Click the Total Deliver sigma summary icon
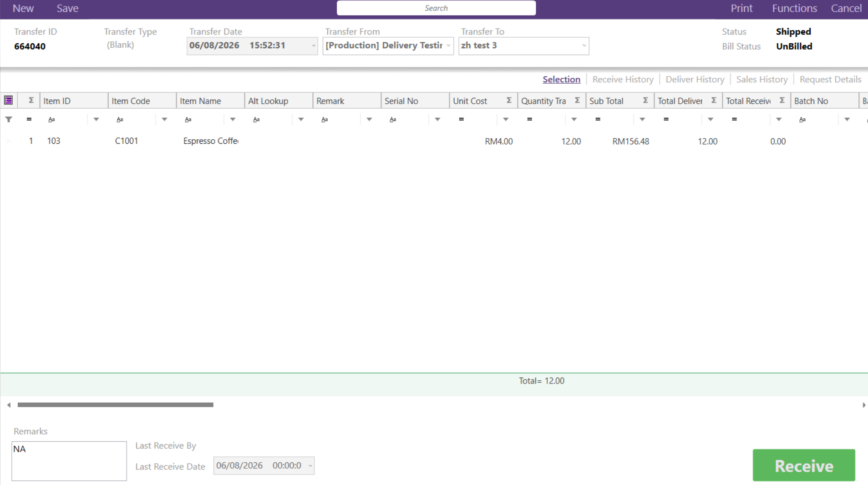The height and width of the screenshot is (485, 868). (x=714, y=101)
